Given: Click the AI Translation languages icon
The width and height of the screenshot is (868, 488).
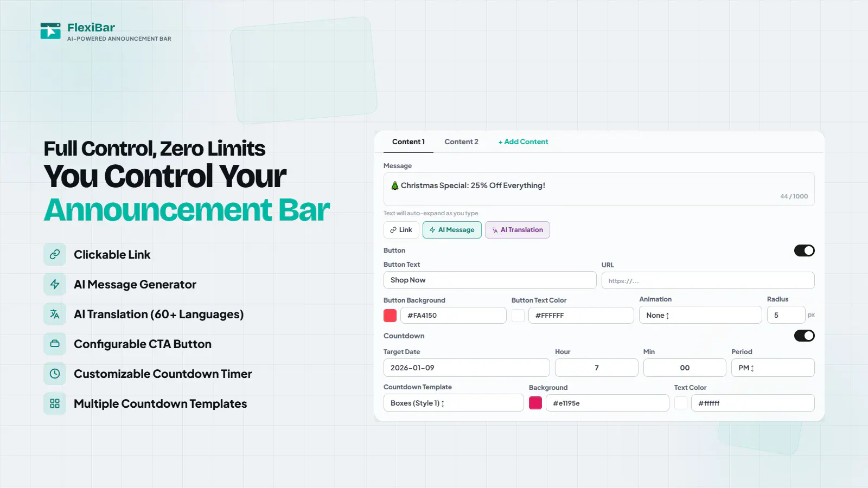Looking at the screenshot, I should (x=55, y=314).
